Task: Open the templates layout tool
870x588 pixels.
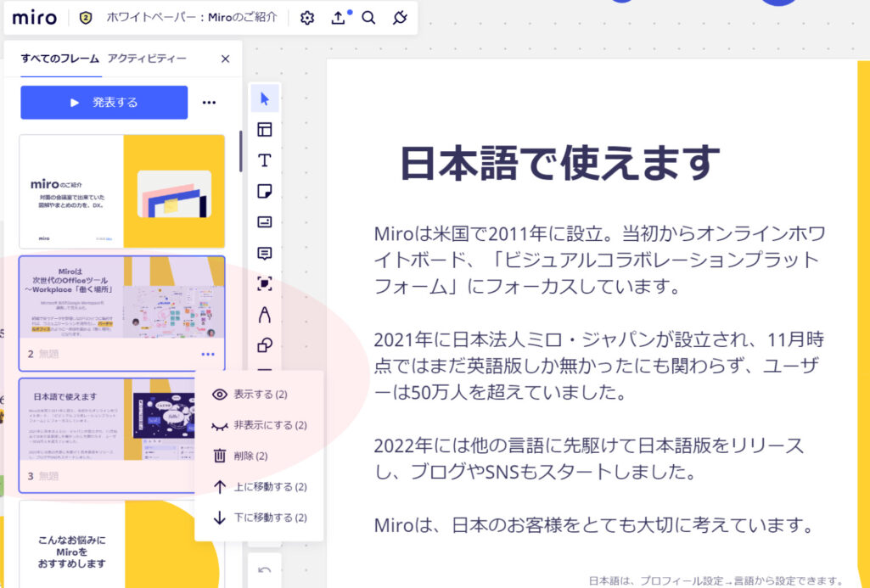Action: point(265,129)
